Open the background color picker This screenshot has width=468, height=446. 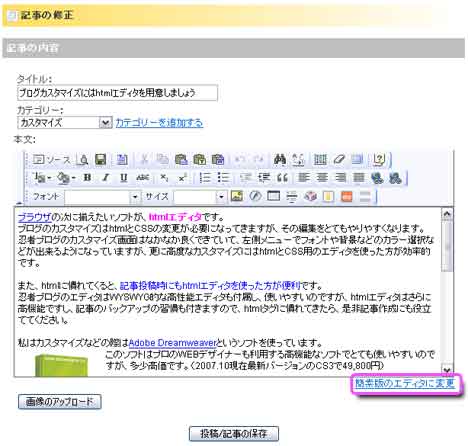[66, 178]
